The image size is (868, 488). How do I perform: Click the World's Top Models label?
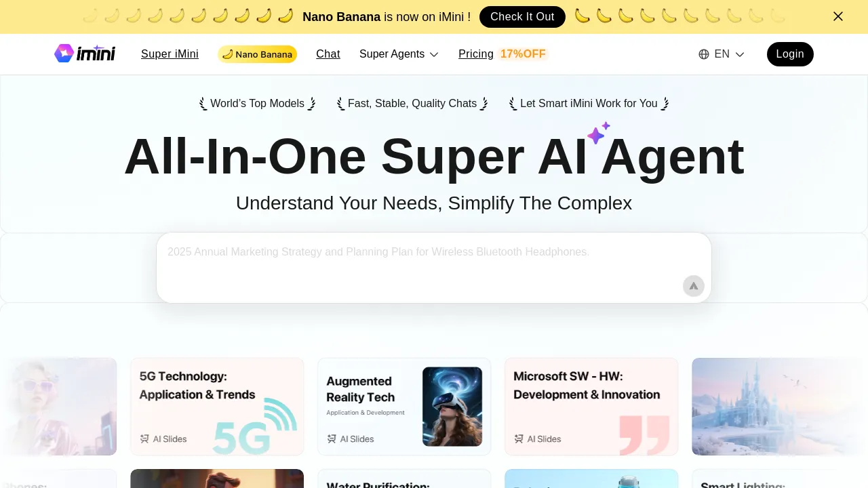click(257, 104)
